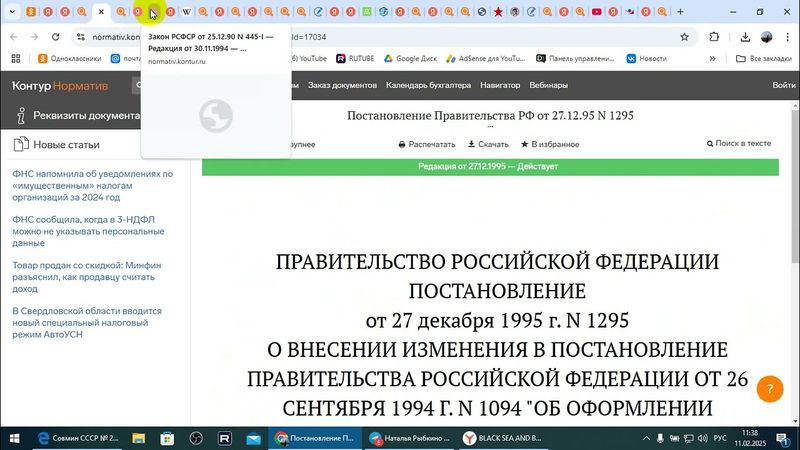Screen dimensions: 800x450
Task: Go forward to next page
Action: coord(34,37)
